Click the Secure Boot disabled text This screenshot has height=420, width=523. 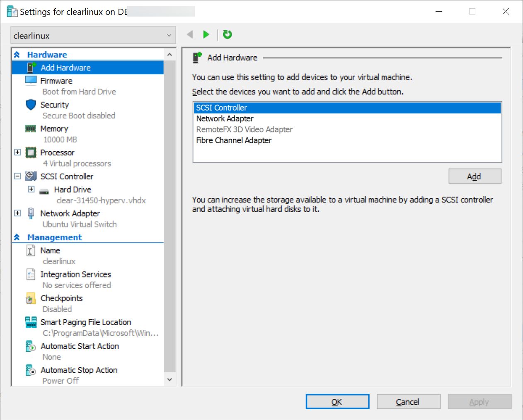(x=79, y=116)
